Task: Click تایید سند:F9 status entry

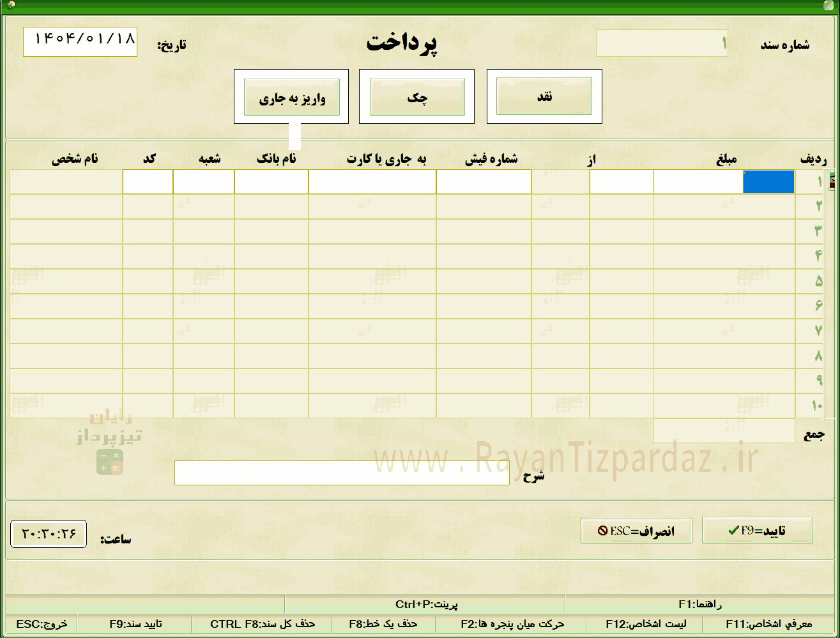Action: (135, 624)
